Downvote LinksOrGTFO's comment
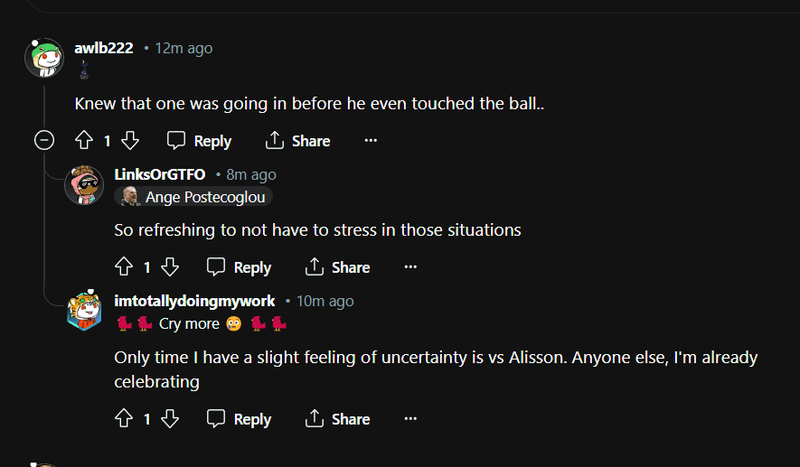This screenshot has height=467, width=800. pos(170,267)
